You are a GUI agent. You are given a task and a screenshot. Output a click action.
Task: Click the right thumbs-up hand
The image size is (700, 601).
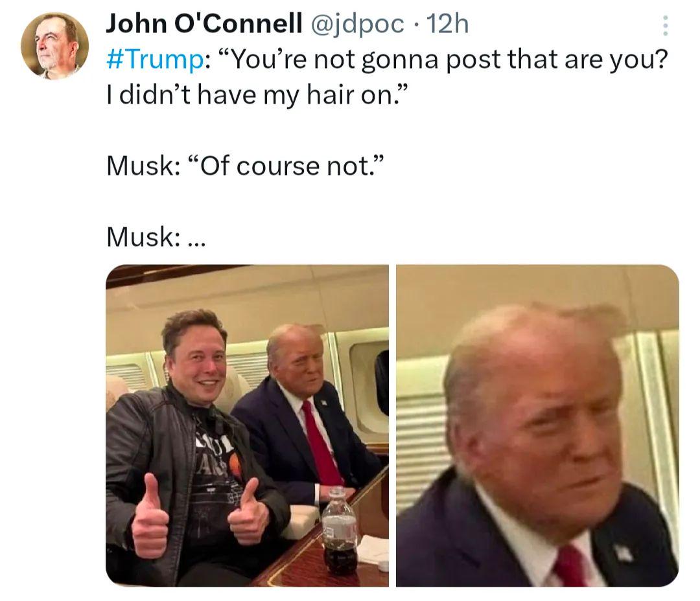point(248,512)
